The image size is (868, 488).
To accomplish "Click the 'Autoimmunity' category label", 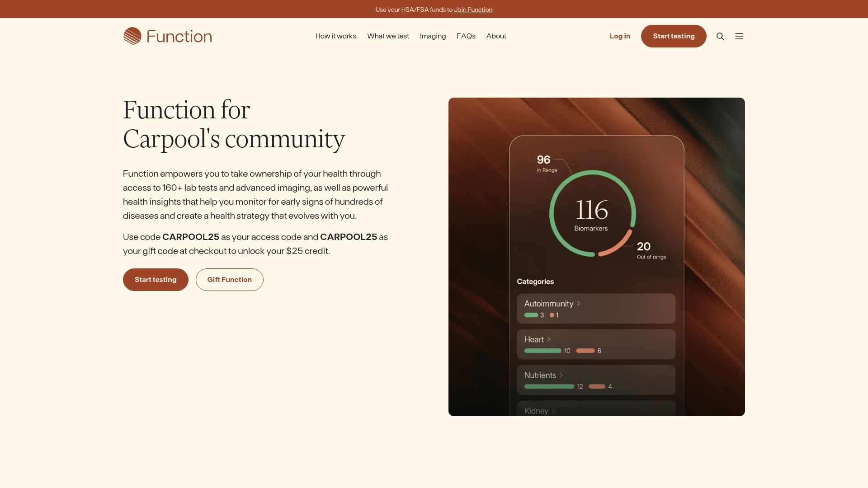I will point(548,304).
